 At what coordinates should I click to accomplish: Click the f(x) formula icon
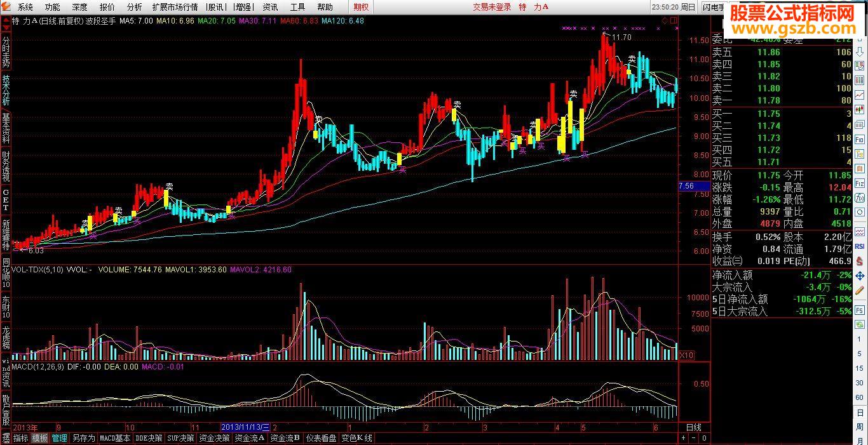pyautogui.click(x=859, y=197)
